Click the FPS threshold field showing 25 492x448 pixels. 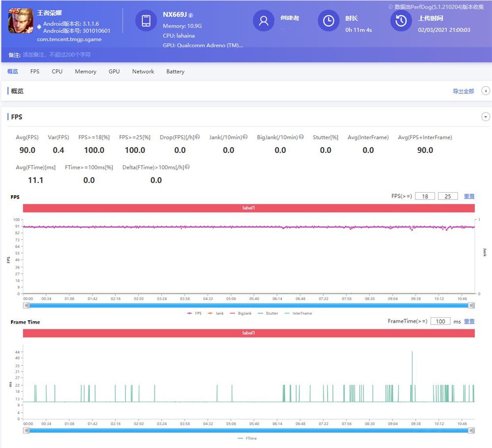click(x=447, y=196)
